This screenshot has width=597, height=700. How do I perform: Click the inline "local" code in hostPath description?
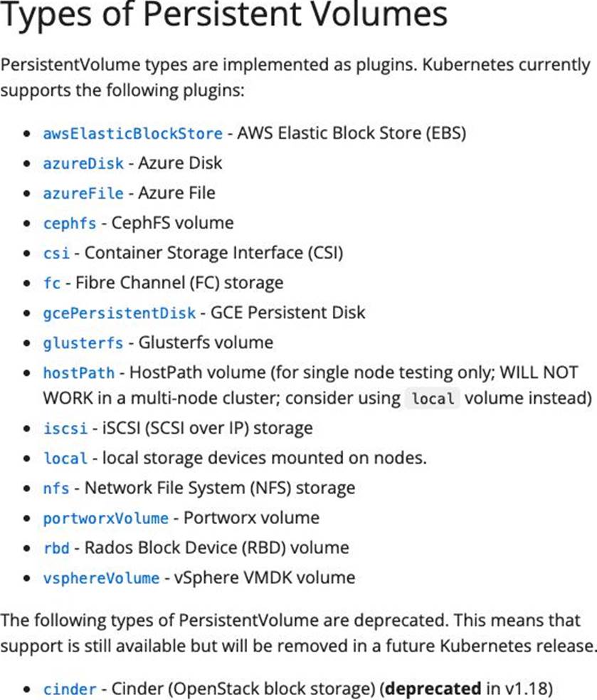[x=433, y=399]
